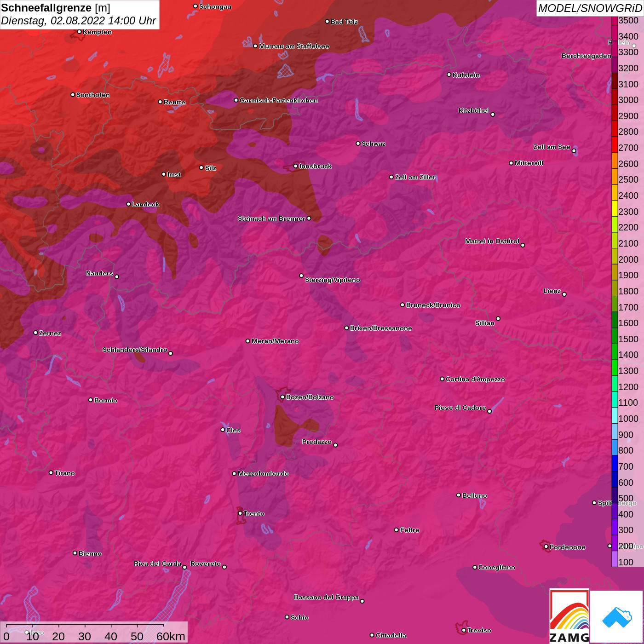Click the Conegliano label
Image resolution: width=644 pixels, height=644 pixels.
[x=496, y=567]
